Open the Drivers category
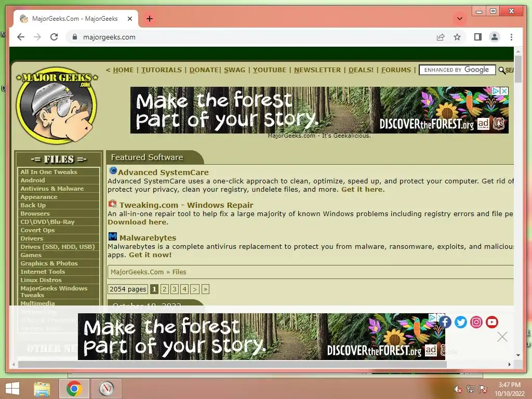 (x=32, y=238)
